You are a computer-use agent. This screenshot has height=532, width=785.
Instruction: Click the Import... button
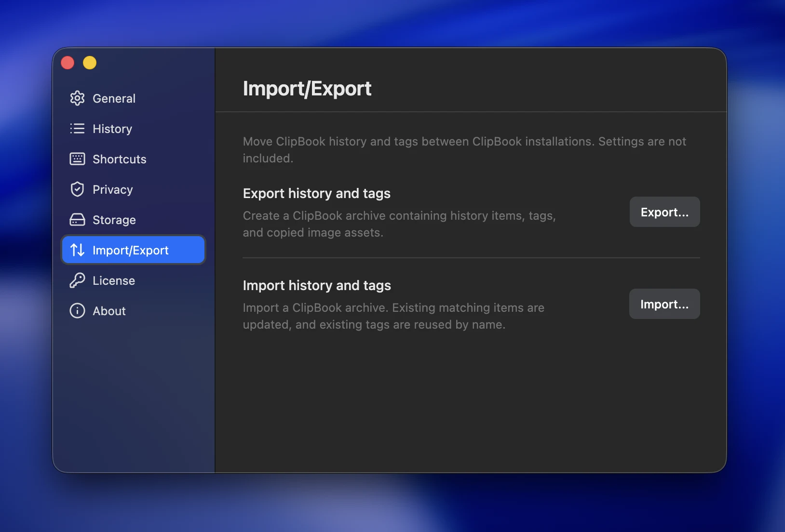click(x=664, y=304)
